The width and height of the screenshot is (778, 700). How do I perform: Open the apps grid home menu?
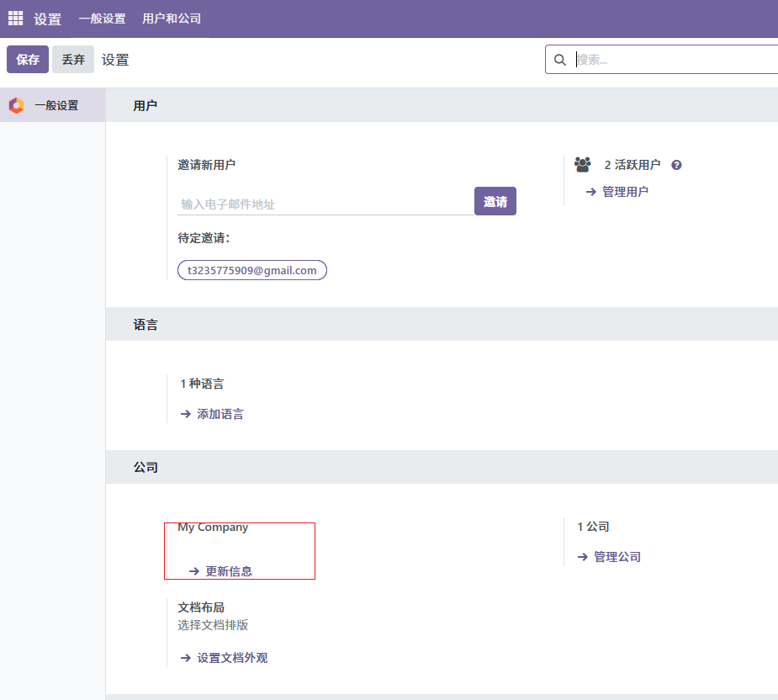[15, 19]
